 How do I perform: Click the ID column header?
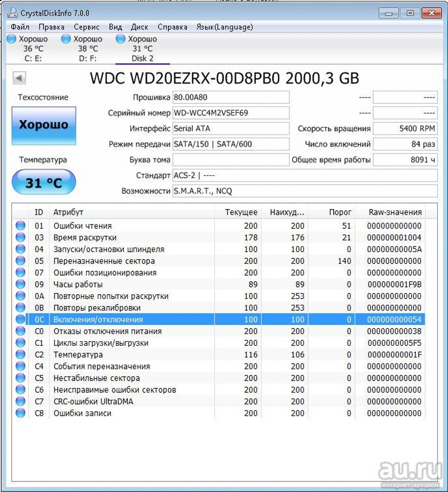pos(39,212)
